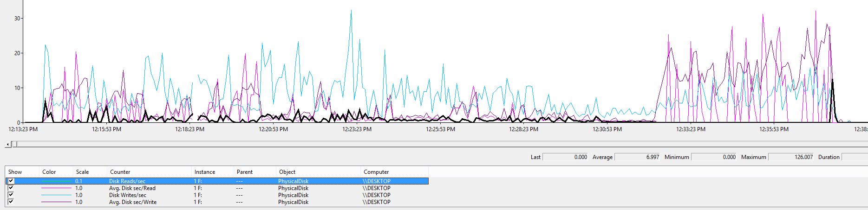The height and width of the screenshot is (210, 868).
Task: Click the Last value field
Action: tap(565, 157)
